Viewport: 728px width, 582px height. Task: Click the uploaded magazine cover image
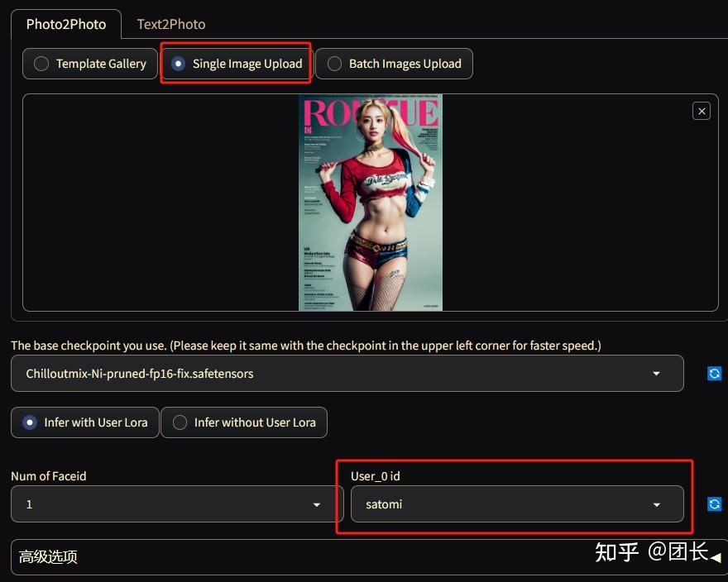point(371,203)
